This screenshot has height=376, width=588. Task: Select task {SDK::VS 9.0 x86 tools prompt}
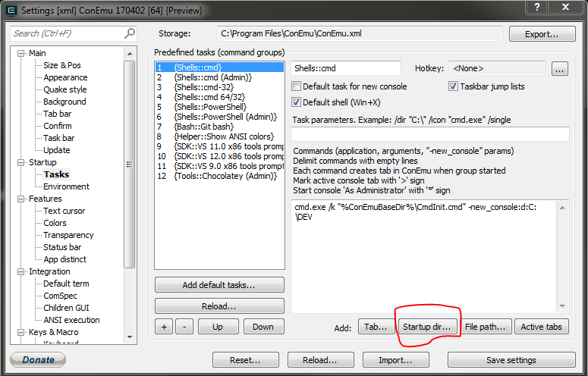[x=219, y=166]
